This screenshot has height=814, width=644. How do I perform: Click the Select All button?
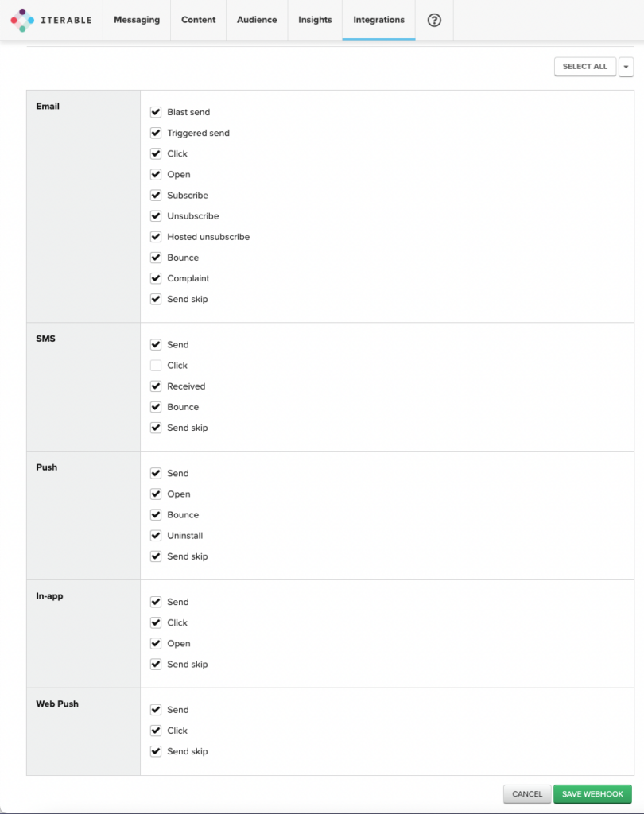584,67
